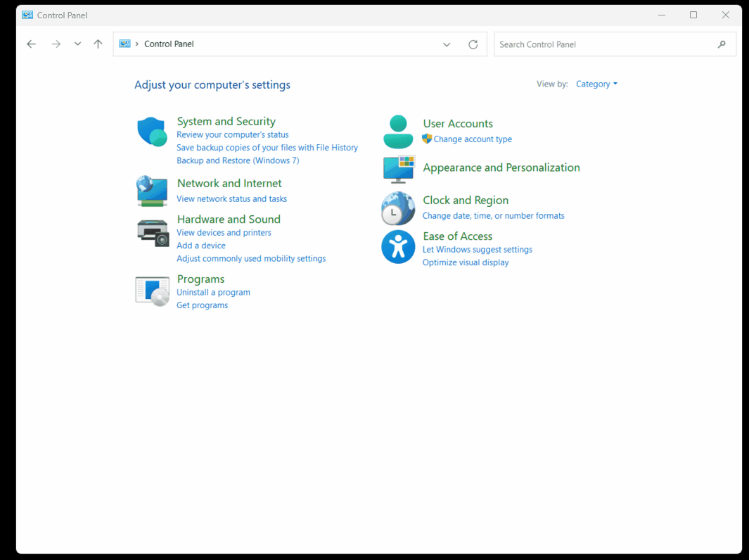Open the recent locations dropdown arrow
Image resolution: width=749 pixels, height=560 pixels.
[x=77, y=44]
